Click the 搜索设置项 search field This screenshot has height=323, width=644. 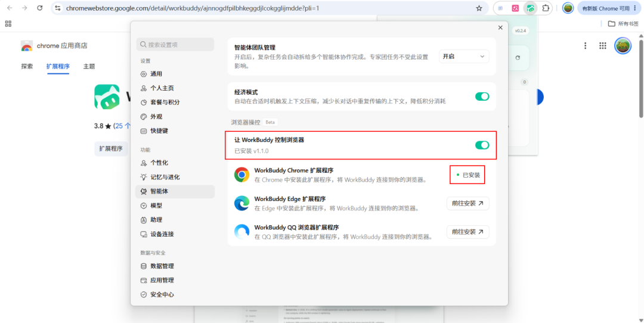[175, 44]
